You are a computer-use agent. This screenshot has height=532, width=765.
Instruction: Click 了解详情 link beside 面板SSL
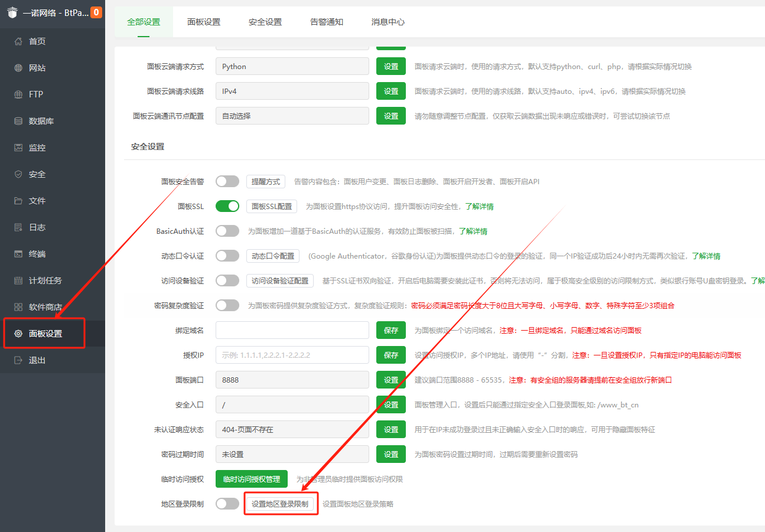tap(479, 207)
